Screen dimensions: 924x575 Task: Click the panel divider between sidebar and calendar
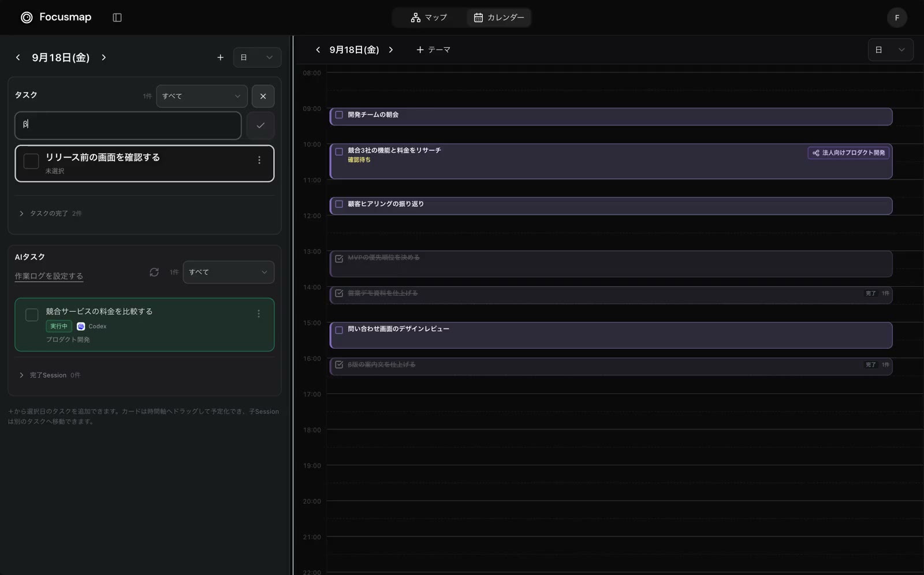coord(293,305)
